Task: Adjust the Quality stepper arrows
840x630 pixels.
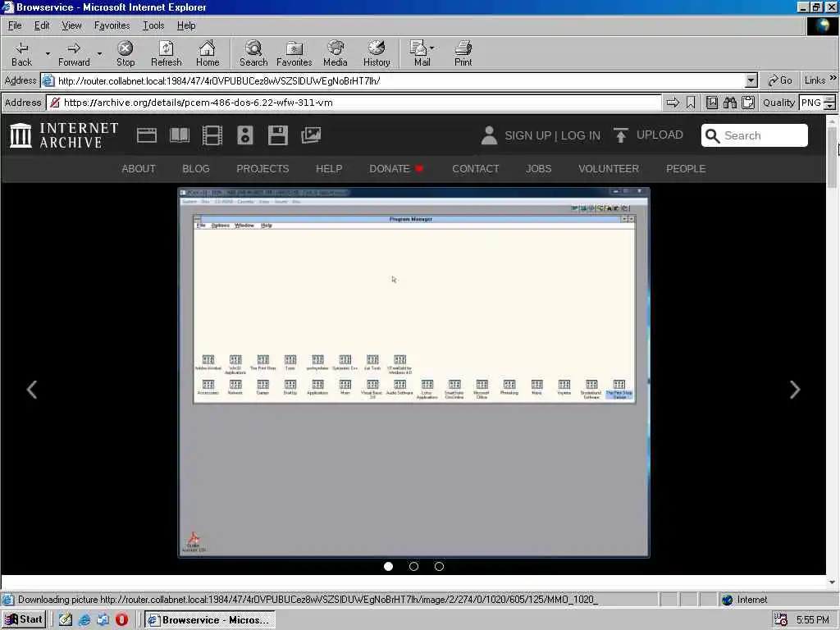Action: coord(830,103)
